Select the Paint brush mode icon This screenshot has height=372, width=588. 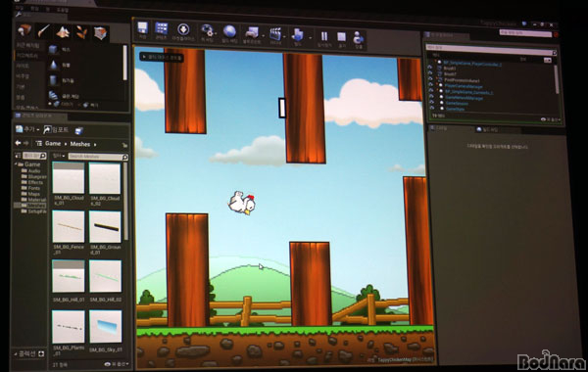click(x=43, y=30)
